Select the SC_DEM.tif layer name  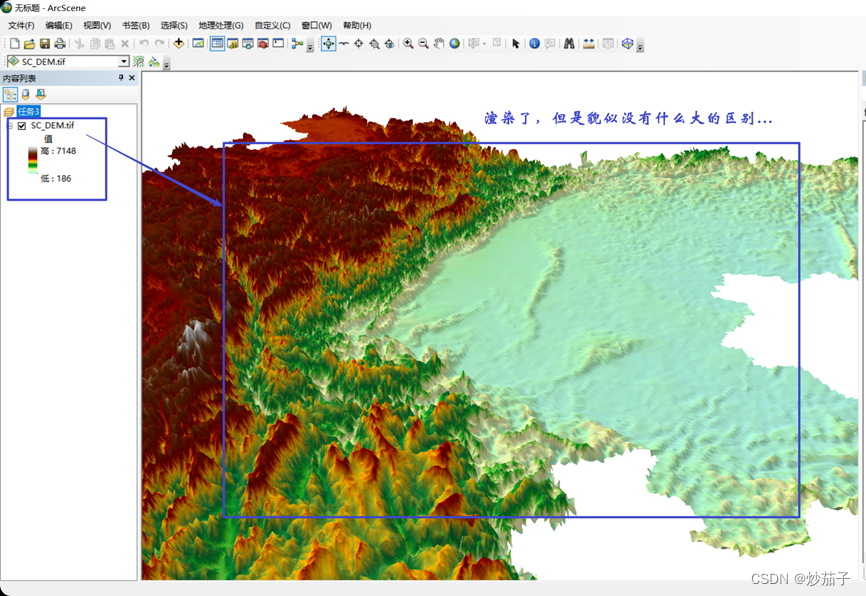tap(52, 125)
